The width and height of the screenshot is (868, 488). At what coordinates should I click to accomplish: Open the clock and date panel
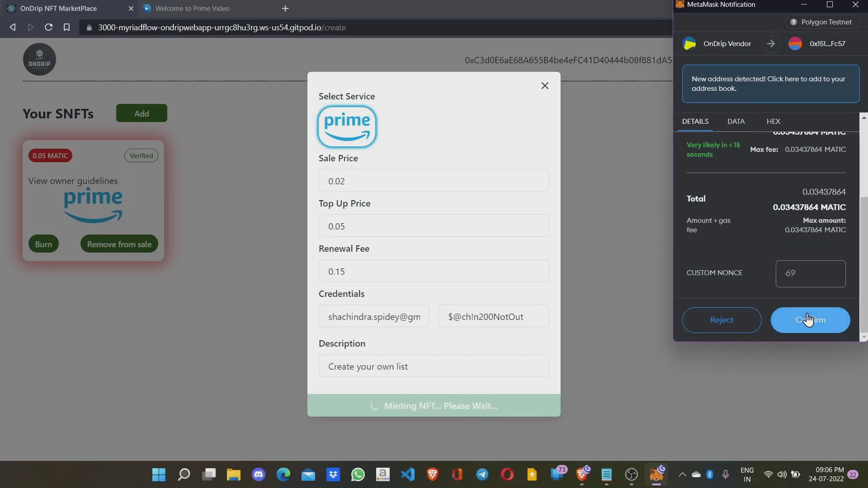pos(826,474)
